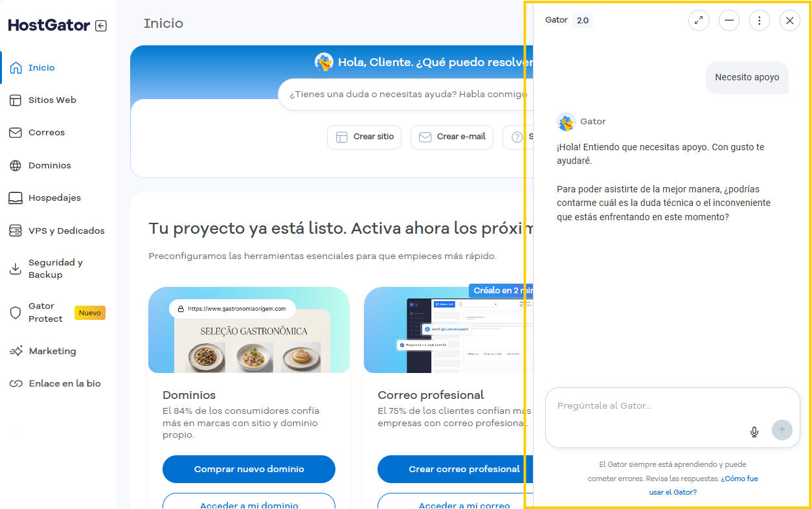
Task: Click the Enlace en la bio link icon
Action: click(16, 384)
